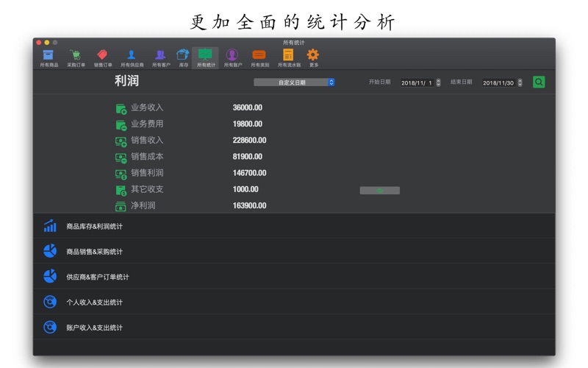Image resolution: width=588 pixels, height=368 pixels.
Task: Open 库存 inventory icon
Action: (183, 57)
